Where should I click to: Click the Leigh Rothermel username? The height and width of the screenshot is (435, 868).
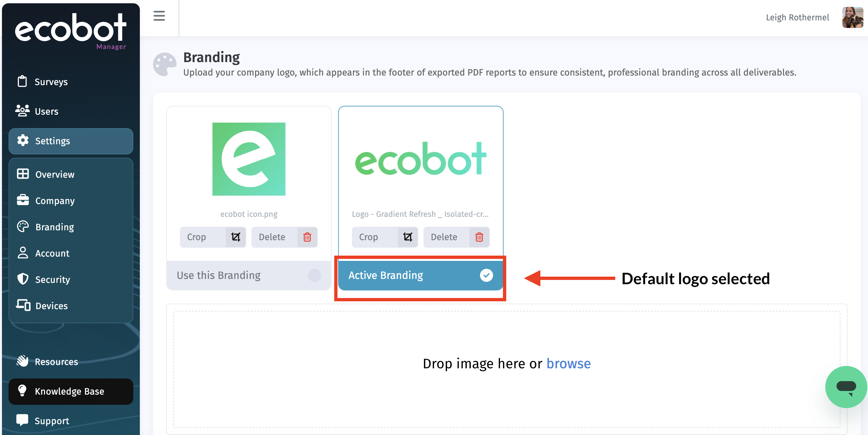click(x=797, y=17)
